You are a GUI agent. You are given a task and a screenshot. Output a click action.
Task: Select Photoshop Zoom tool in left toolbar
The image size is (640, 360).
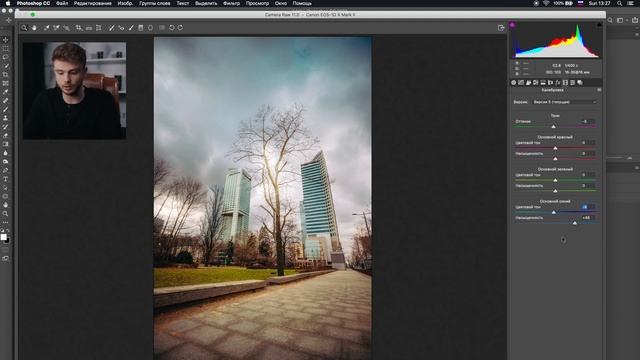[5, 213]
